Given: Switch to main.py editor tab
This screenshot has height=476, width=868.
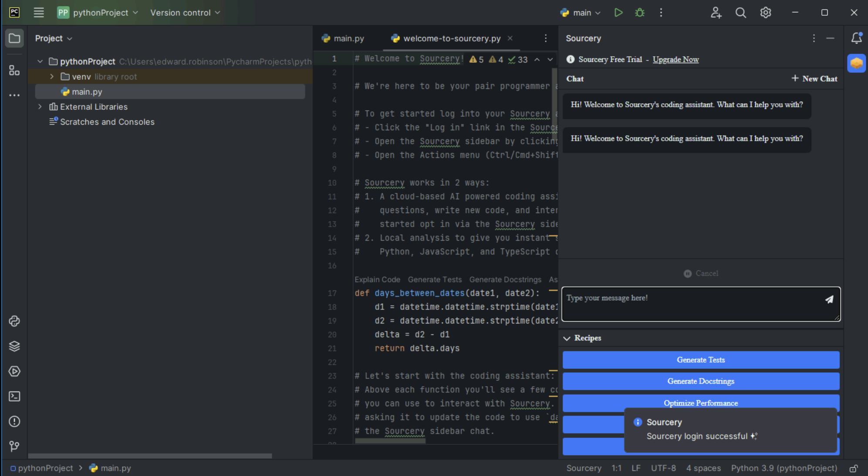Looking at the screenshot, I should [343, 38].
